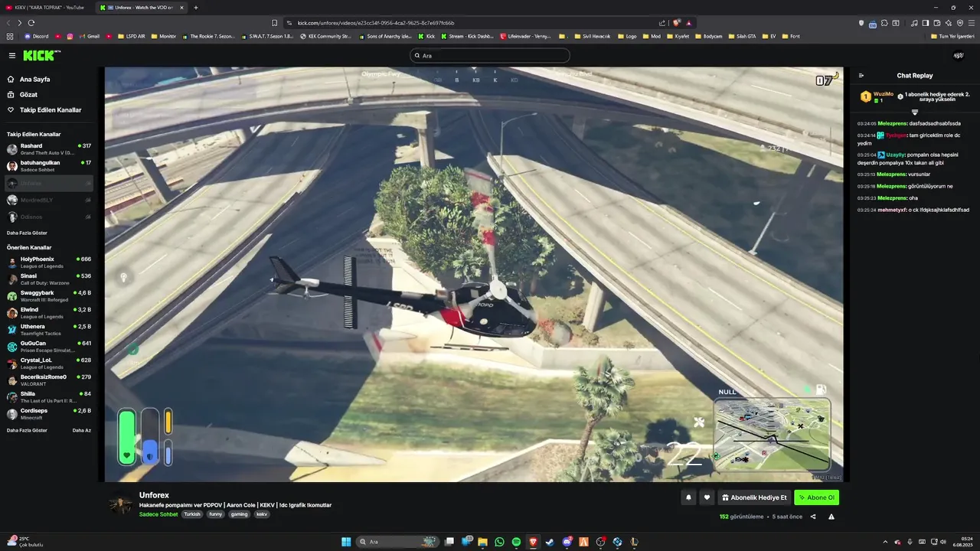
Task: Open the Silah GTA bookmark folder
Action: click(x=740, y=36)
